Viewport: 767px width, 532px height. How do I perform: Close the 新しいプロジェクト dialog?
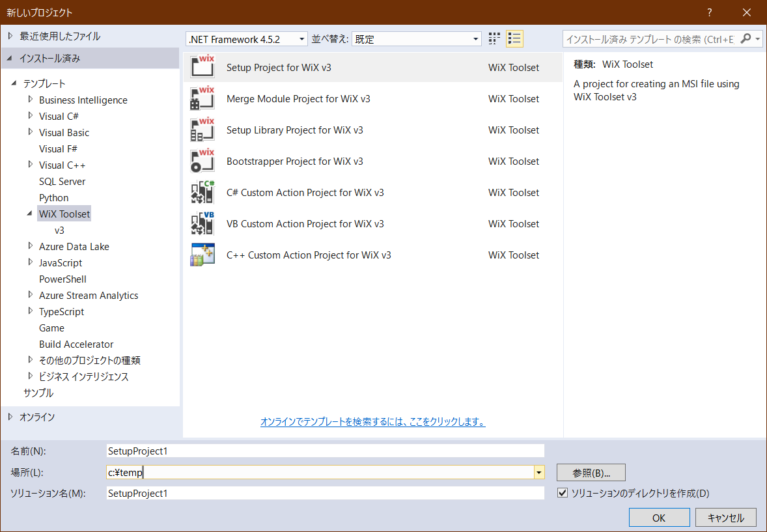point(746,12)
